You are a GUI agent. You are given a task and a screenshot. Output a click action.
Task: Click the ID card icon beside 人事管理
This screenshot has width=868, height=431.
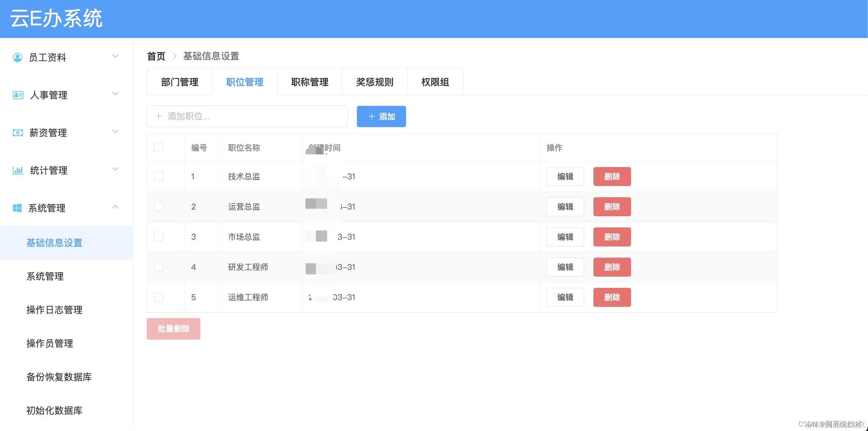click(18, 95)
